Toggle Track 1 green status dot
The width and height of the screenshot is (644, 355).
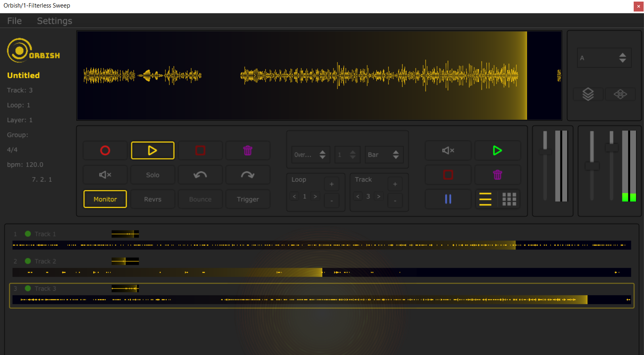(x=28, y=234)
